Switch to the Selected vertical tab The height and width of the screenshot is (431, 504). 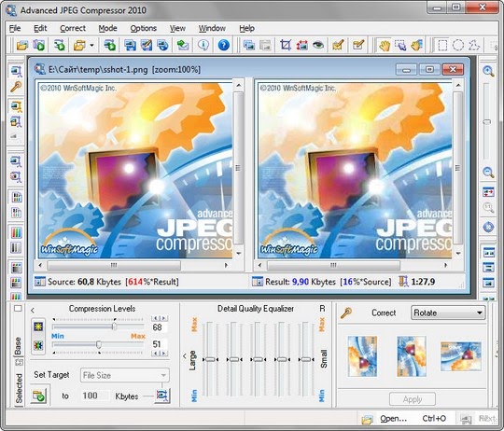click(x=19, y=388)
